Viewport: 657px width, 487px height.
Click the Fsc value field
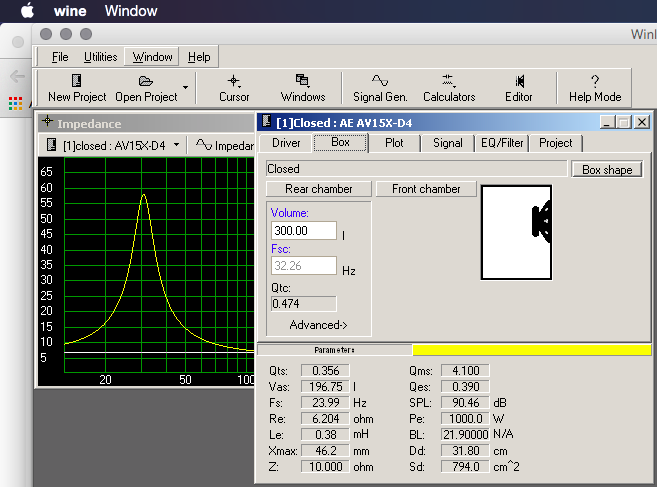[x=304, y=266]
